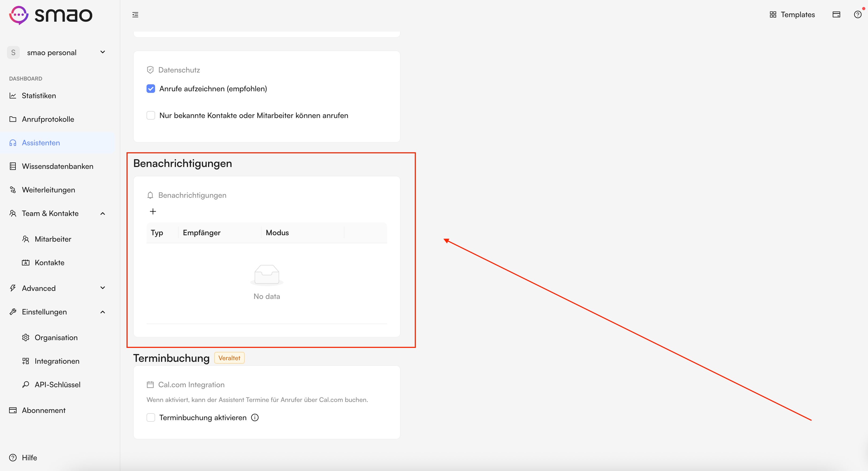Check Terminbuchung aktivieren

151,417
